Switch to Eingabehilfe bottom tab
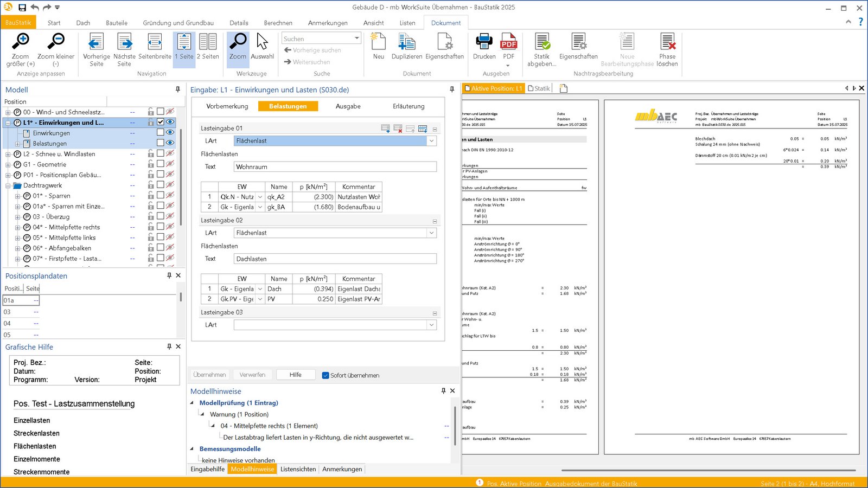This screenshot has width=868, height=488. click(x=207, y=469)
